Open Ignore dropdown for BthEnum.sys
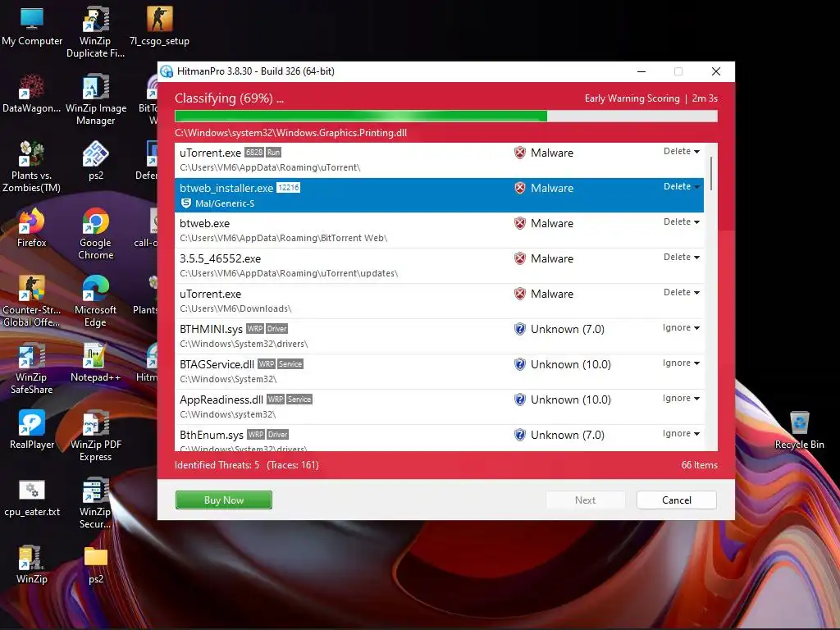840x630 pixels. 681,433
